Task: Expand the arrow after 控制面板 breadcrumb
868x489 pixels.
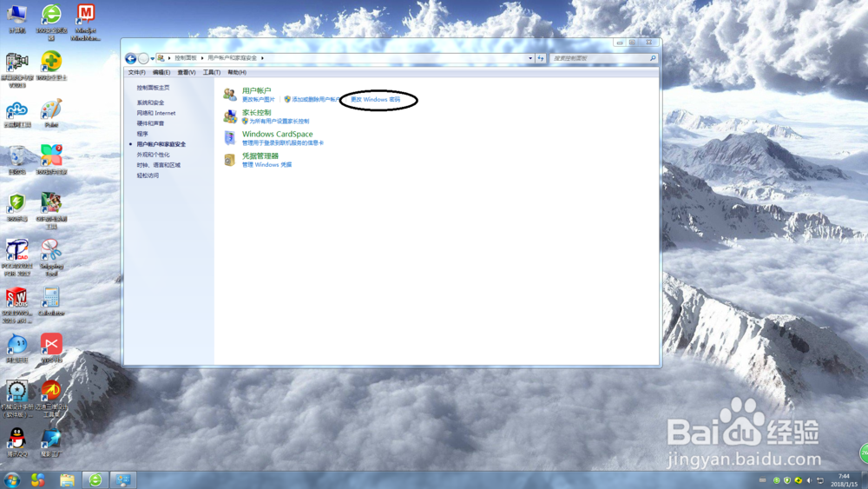Action: 202,58
